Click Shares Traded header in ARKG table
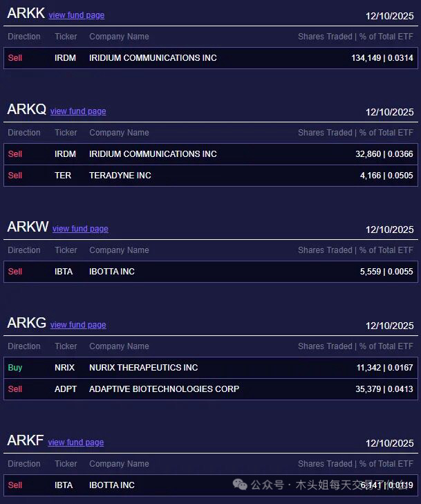Viewport: 421px width, 504px height. pos(325,346)
